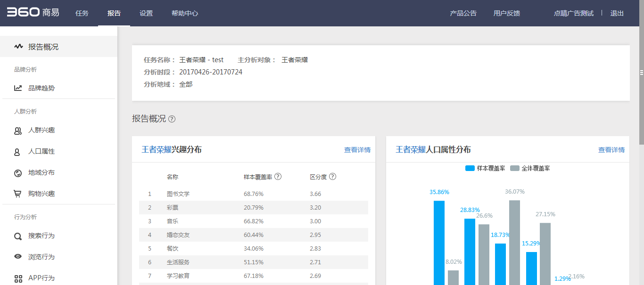Select the 人群兴趣 people icon

pyautogui.click(x=18, y=130)
